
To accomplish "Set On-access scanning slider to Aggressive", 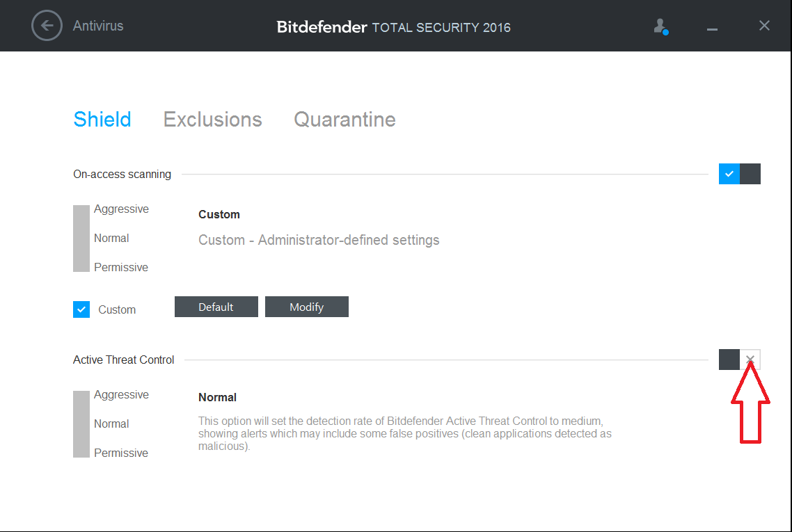I will [121, 209].
